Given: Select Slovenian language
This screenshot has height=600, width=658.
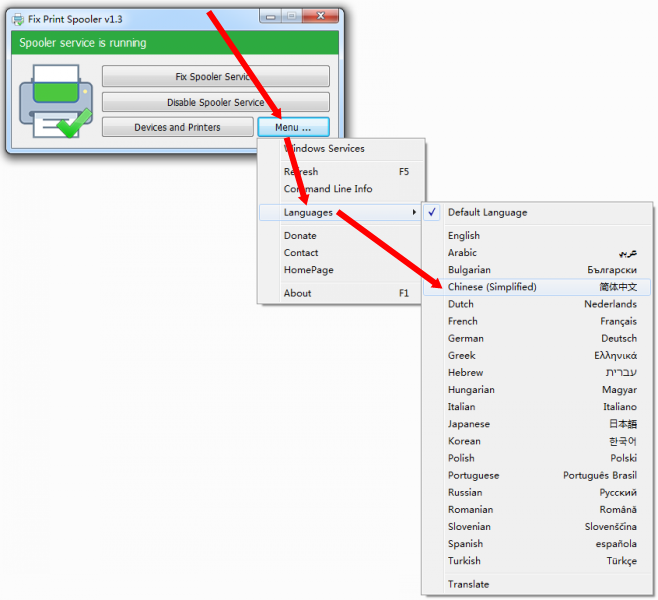Looking at the screenshot, I should (x=537, y=527).
